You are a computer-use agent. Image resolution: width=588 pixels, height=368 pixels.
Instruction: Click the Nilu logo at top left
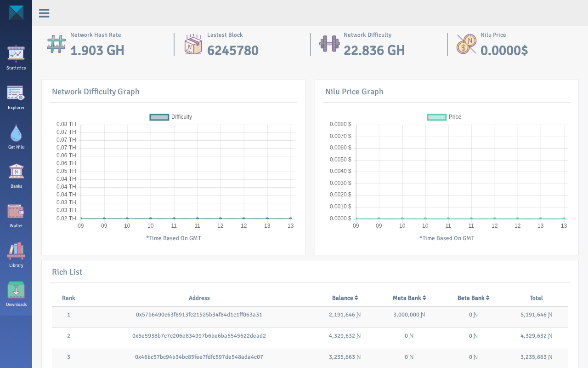(16, 13)
